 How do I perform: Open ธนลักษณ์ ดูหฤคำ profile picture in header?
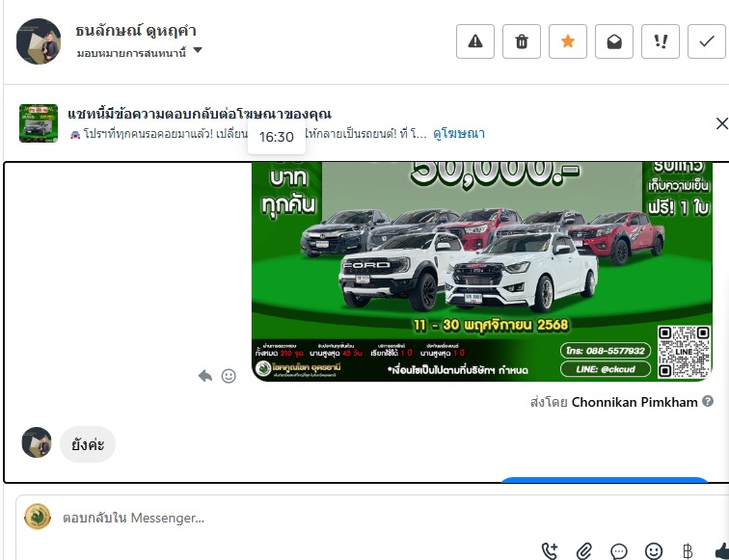(39, 41)
